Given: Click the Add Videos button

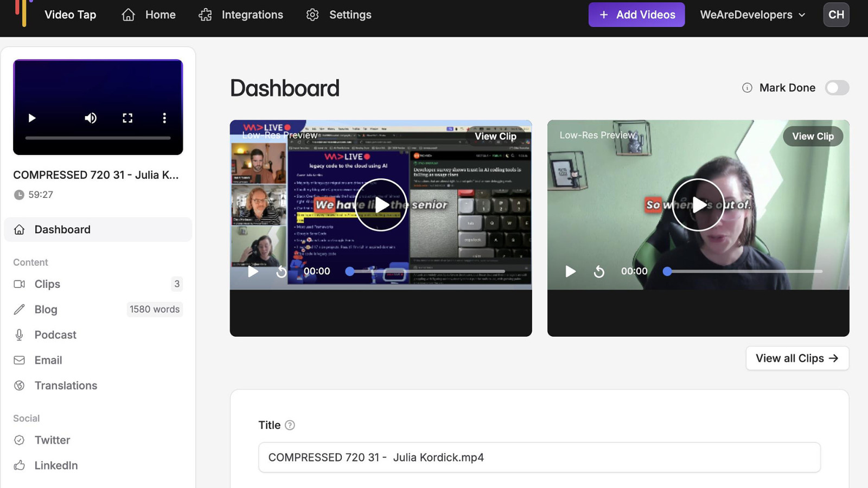Looking at the screenshot, I should click(x=636, y=15).
